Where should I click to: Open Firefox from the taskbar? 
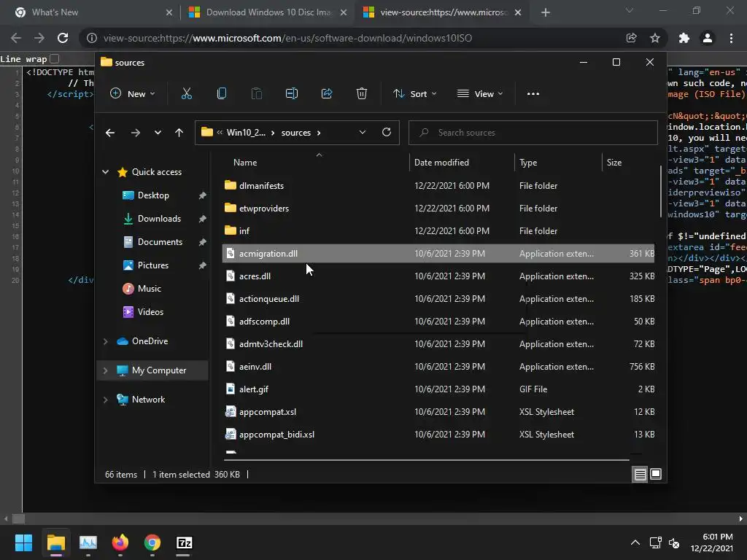click(x=120, y=542)
